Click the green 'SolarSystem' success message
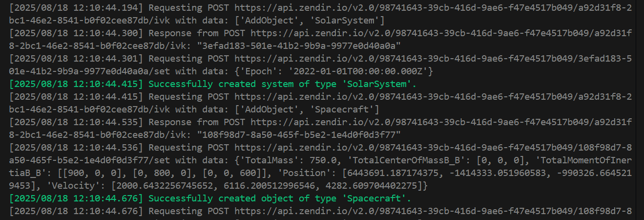Viewport: 644px width, 220px height. 282,84
